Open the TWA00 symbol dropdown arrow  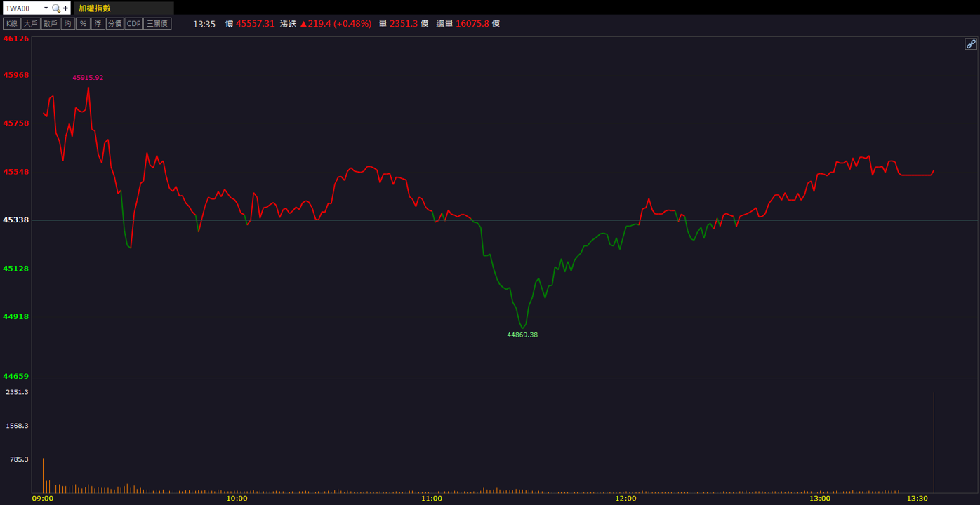(x=46, y=8)
